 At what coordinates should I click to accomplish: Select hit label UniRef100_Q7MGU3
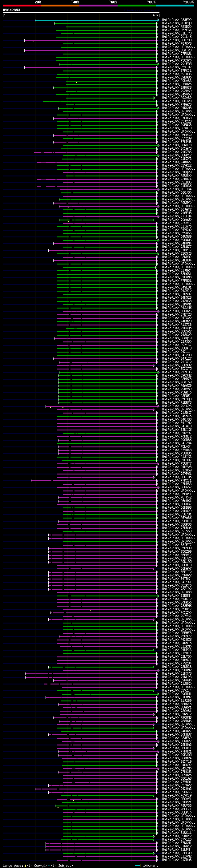pyautogui.click(x=177, y=772)
